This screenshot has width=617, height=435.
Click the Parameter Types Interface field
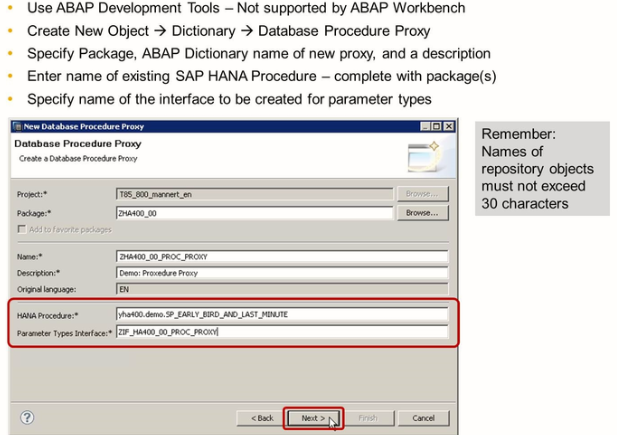pos(280,331)
